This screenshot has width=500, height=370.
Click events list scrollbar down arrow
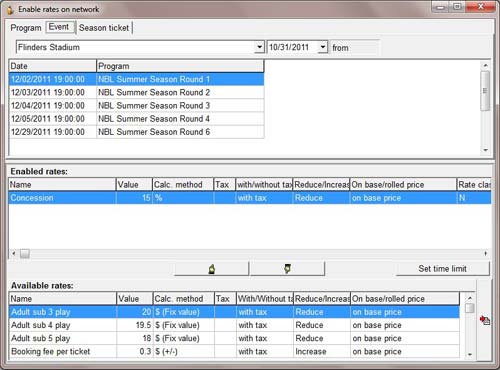(485, 150)
